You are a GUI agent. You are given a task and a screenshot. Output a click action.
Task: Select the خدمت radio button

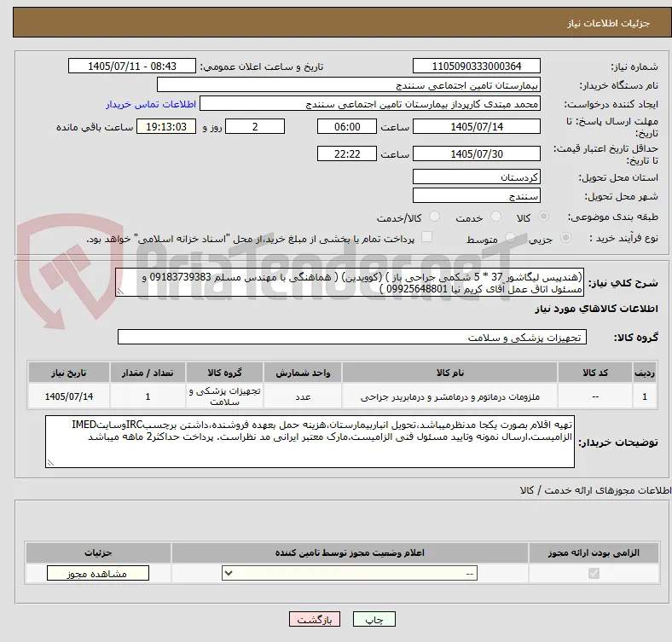[x=495, y=217]
